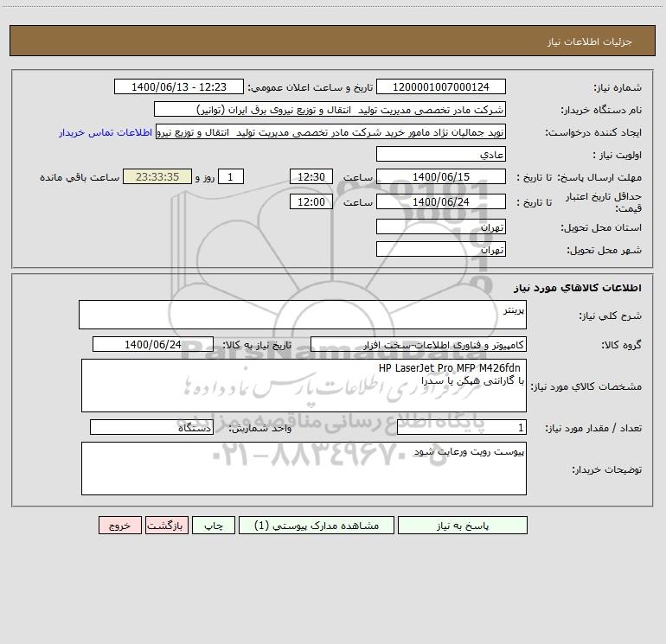Open اطلاعات تماس خریدار link

[106, 132]
